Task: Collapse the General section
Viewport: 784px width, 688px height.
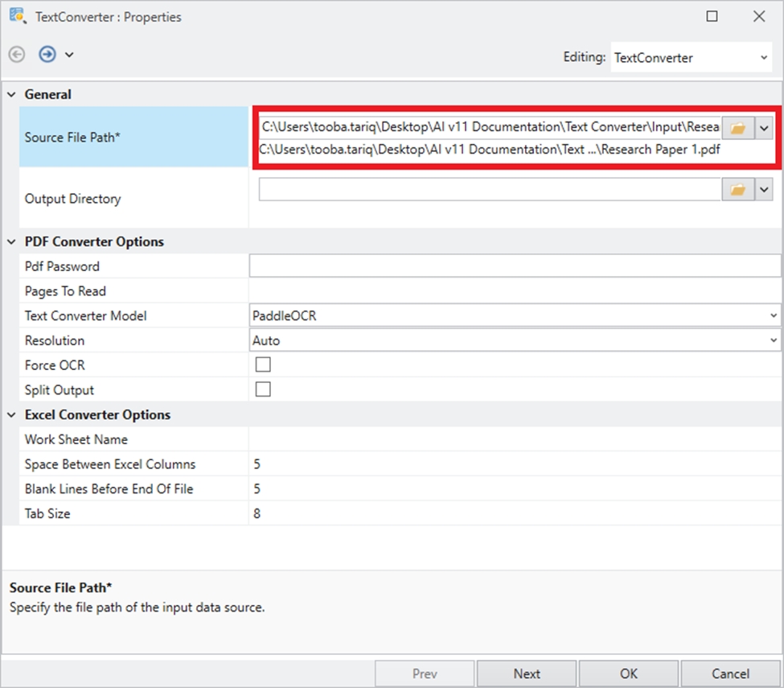Action: point(12,95)
